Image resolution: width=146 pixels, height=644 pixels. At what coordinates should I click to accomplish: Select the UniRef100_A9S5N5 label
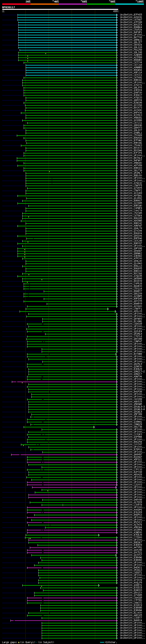pyautogui.click(x=131, y=221)
